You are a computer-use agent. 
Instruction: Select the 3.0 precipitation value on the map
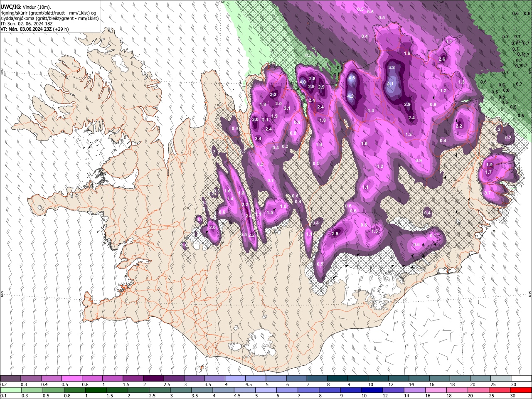pos(255,119)
